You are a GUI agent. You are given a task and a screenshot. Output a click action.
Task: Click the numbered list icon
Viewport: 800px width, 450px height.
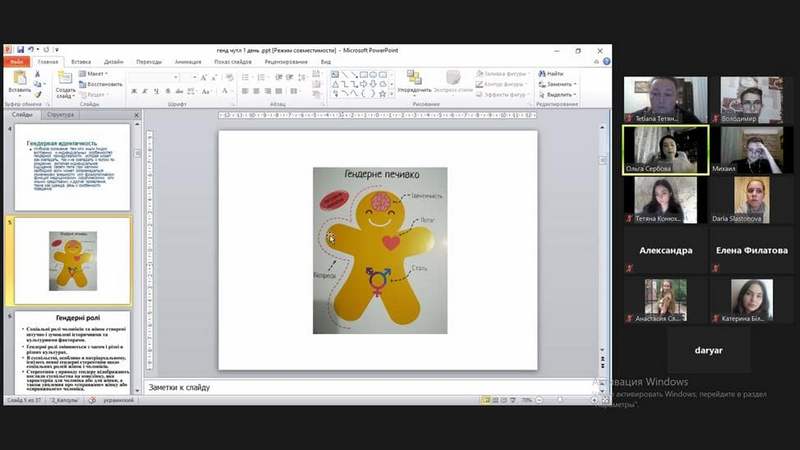[x=262, y=78]
